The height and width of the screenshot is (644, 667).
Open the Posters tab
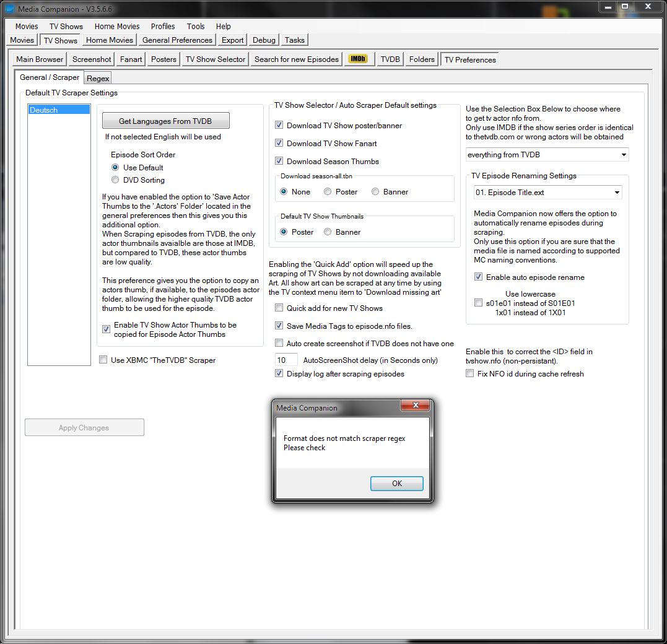pos(163,59)
